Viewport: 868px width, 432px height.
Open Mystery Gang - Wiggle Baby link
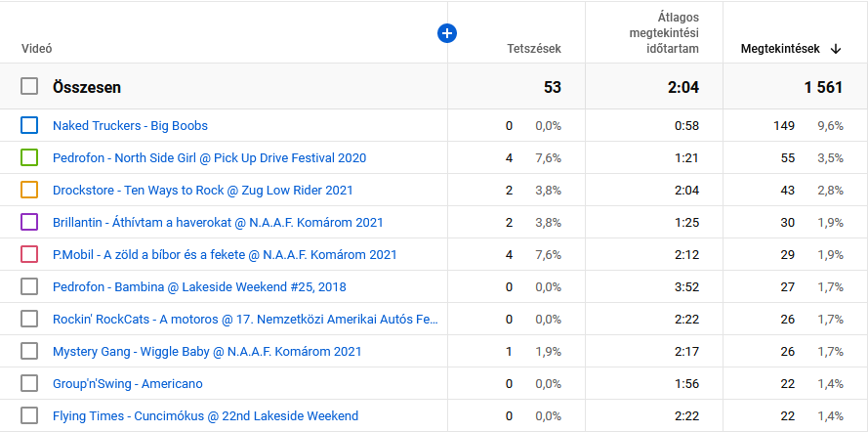tap(207, 351)
